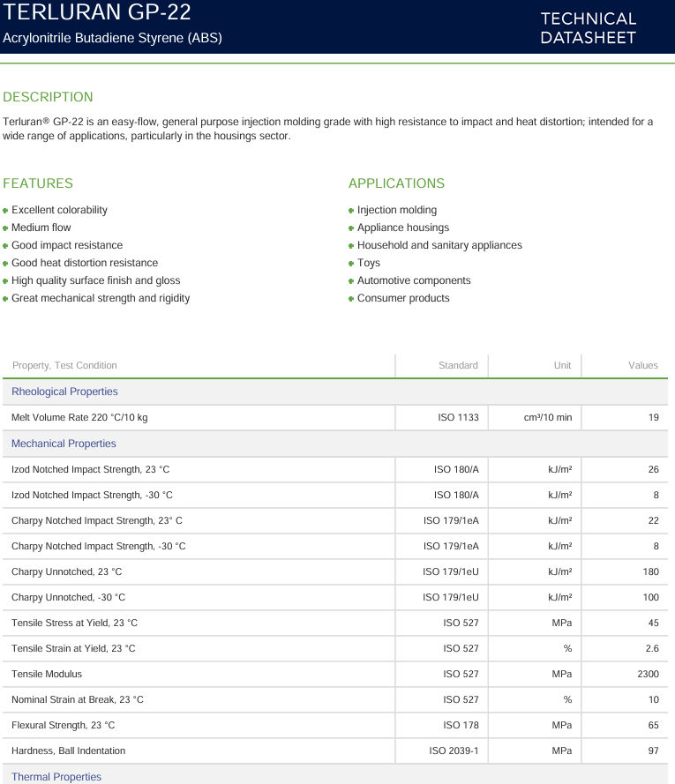Image resolution: width=675 pixels, height=784 pixels.
Task: Click the green bullet next to Medium flow
Action: [5, 228]
